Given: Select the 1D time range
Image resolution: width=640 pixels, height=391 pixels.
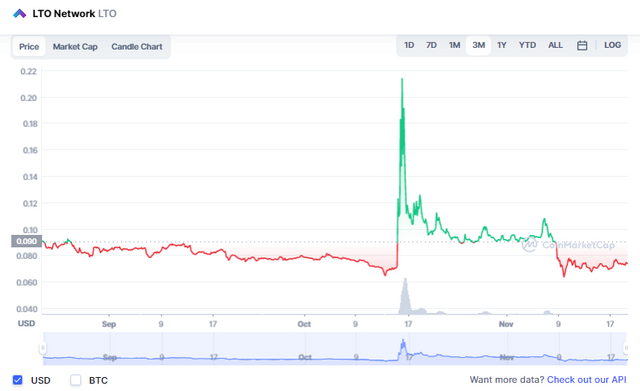Looking at the screenshot, I should [x=409, y=45].
